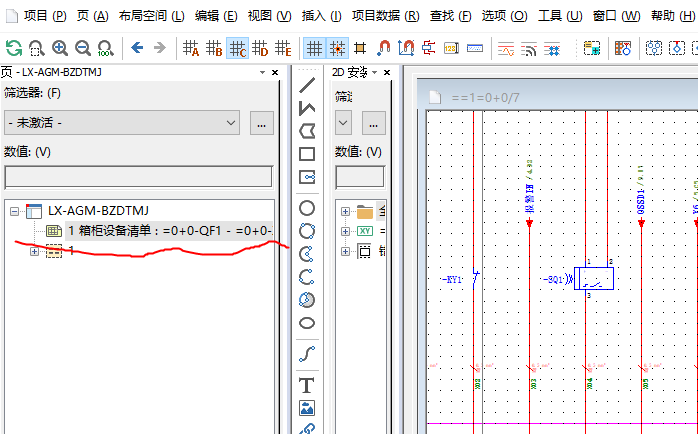Image resolution: width=698 pixels, height=434 pixels.
Task: Select the Spline curve tool
Action: click(307, 353)
